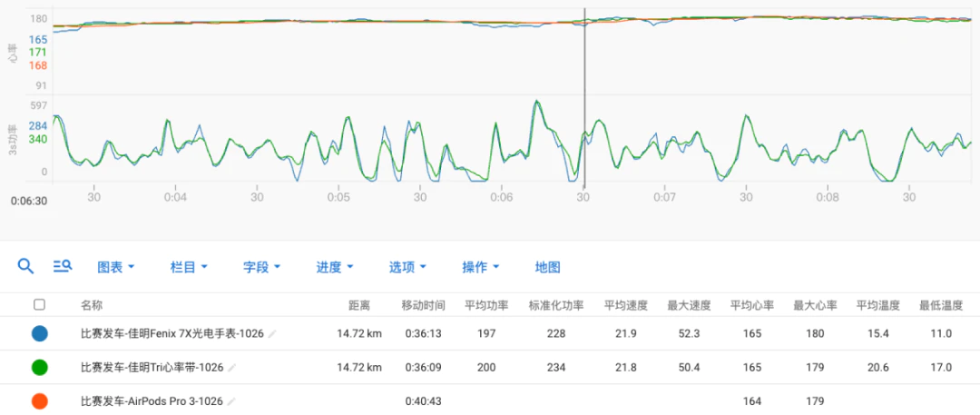Open the 选项 menu

click(x=407, y=267)
